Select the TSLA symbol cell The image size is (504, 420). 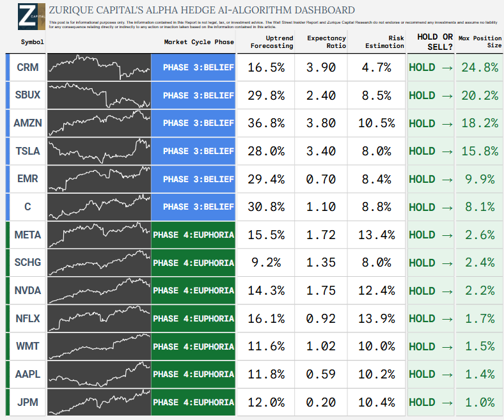[x=28, y=151]
